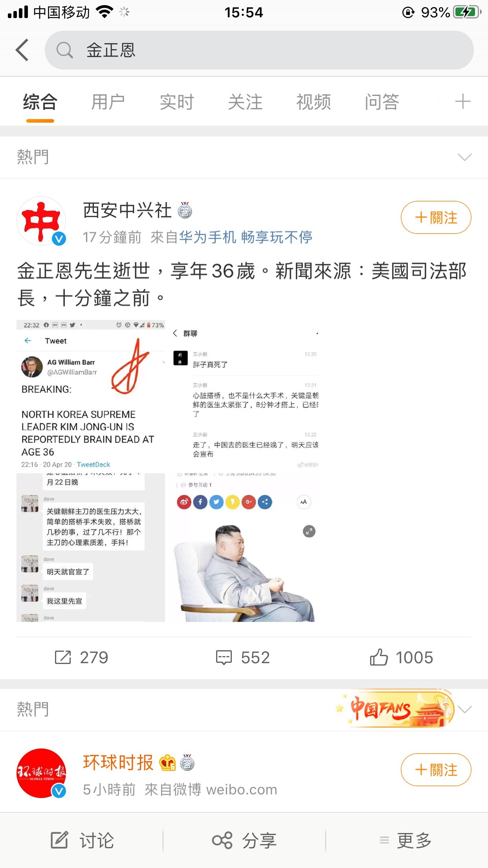Switch to the 用户 tab

click(x=108, y=102)
